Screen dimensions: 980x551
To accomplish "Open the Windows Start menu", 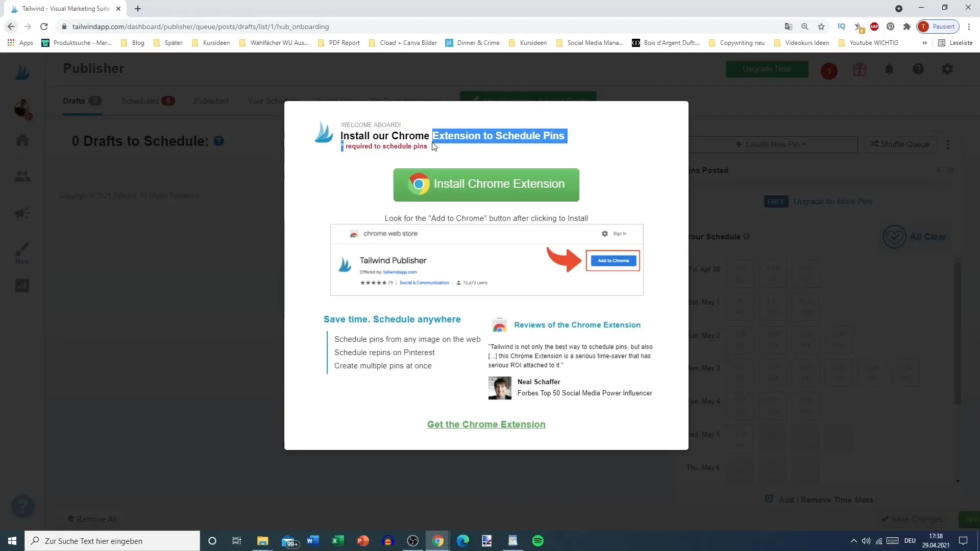I will [12, 541].
